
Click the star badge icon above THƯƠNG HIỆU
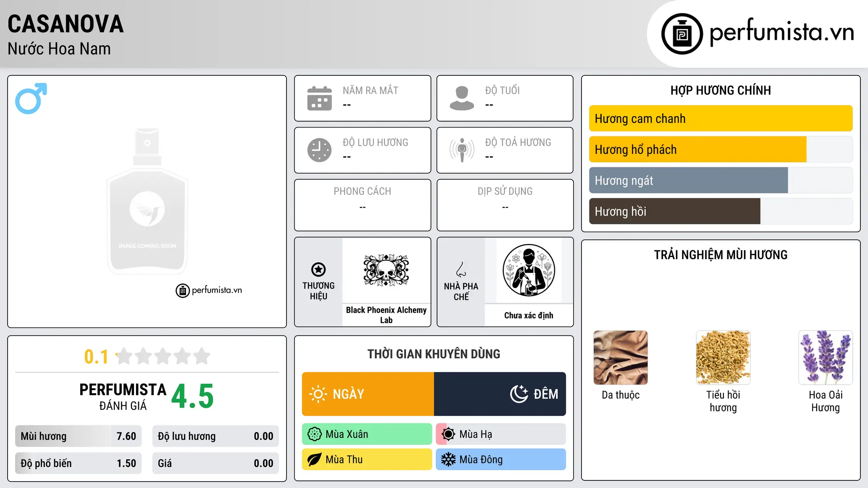[318, 269]
